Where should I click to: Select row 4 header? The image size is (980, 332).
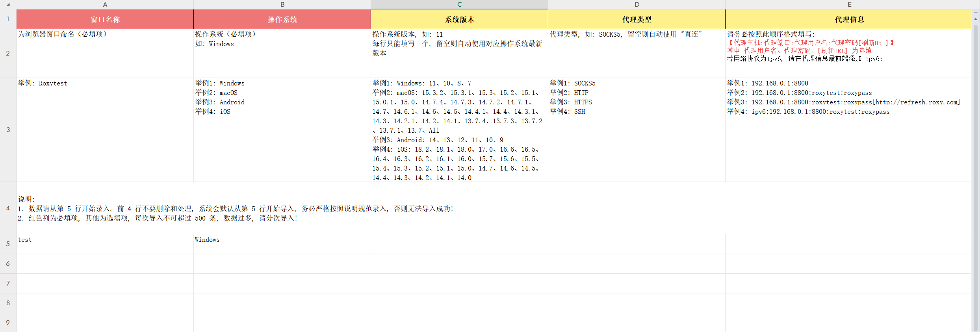[x=8, y=208]
